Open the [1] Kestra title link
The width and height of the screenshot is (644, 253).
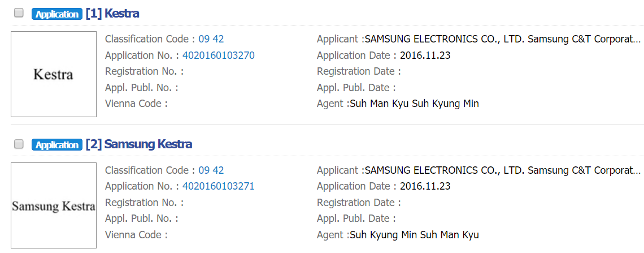point(112,14)
